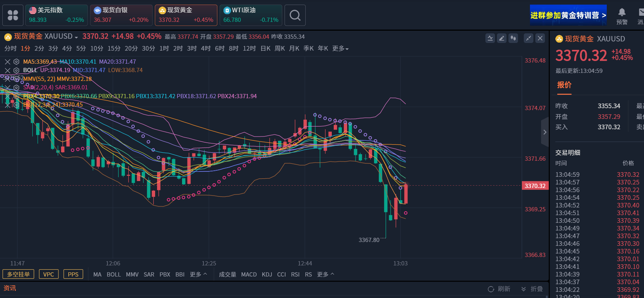
Task: Click the refresh icon beside 刷新
Action: [x=491, y=289]
